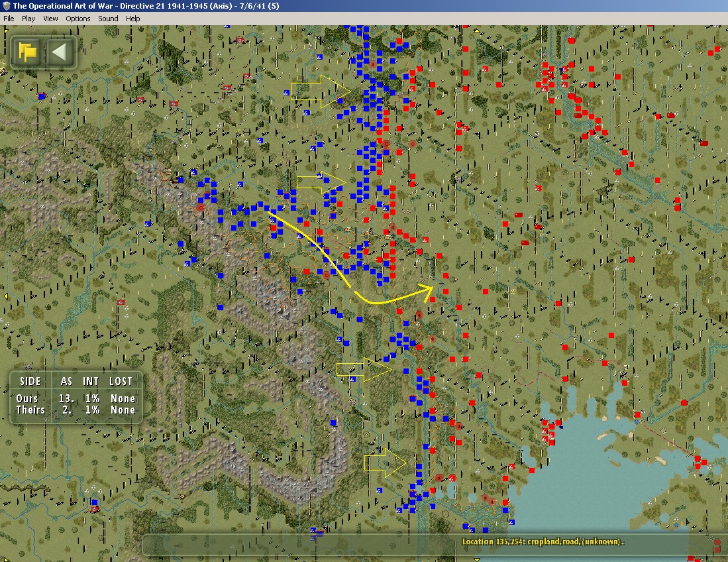Click the 2. value in Theirs row
This screenshot has width=728, height=562.
(68, 410)
